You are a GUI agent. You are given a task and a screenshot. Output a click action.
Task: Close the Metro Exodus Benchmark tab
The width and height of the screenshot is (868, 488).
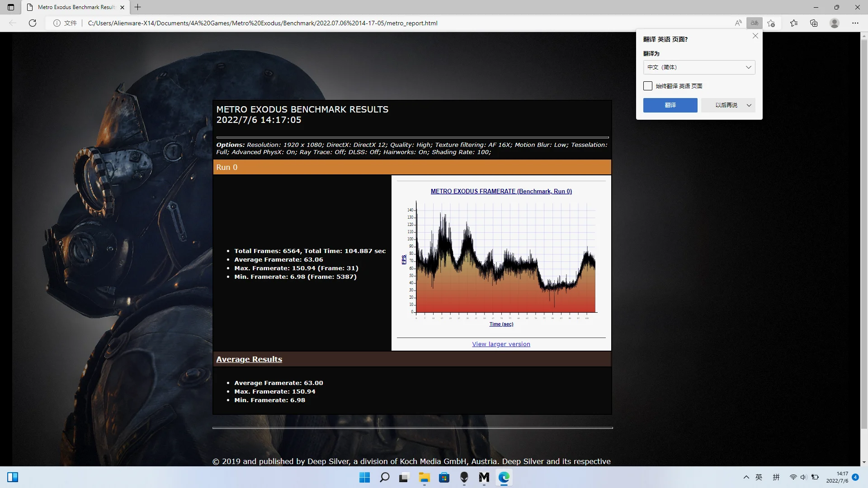pos(122,7)
